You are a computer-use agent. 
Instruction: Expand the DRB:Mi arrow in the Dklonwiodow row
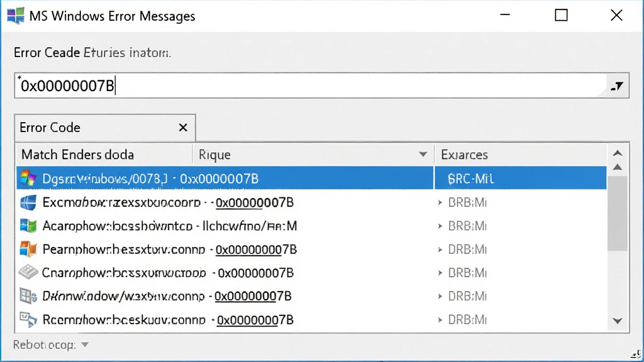[x=440, y=297]
